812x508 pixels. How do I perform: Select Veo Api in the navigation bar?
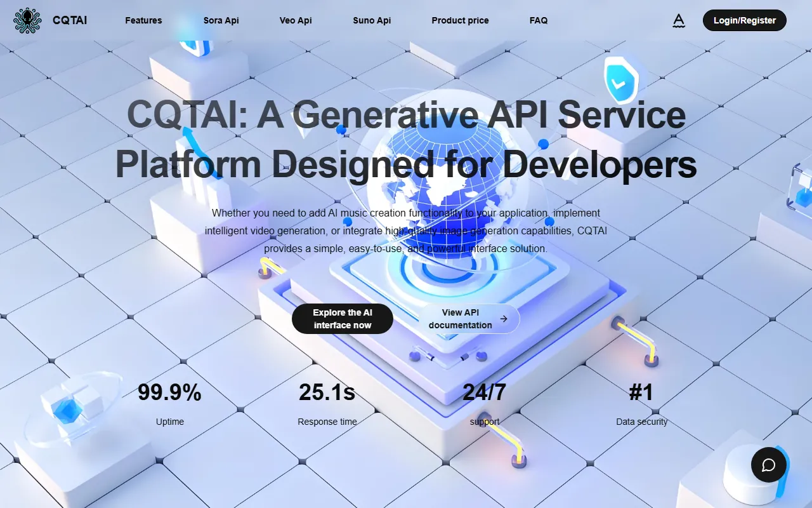pyautogui.click(x=296, y=20)
